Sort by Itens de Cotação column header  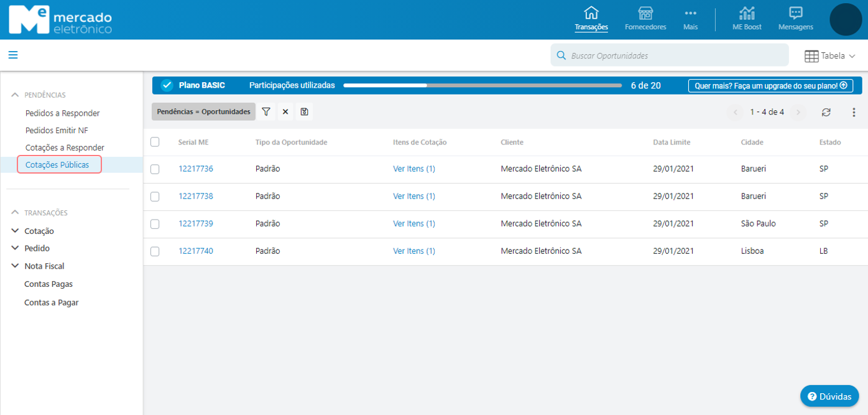(420, 142)
